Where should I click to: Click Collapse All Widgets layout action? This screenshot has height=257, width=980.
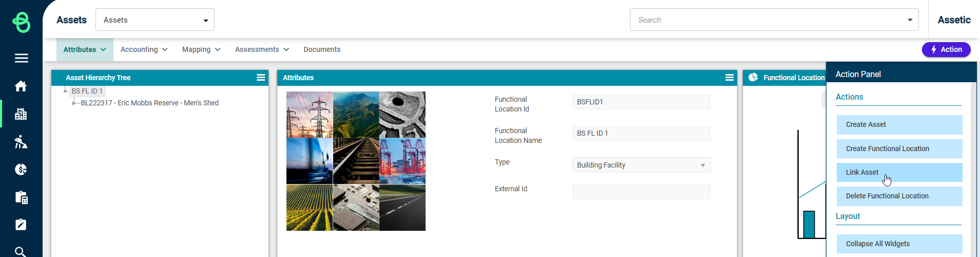click(x=899, y=244)
